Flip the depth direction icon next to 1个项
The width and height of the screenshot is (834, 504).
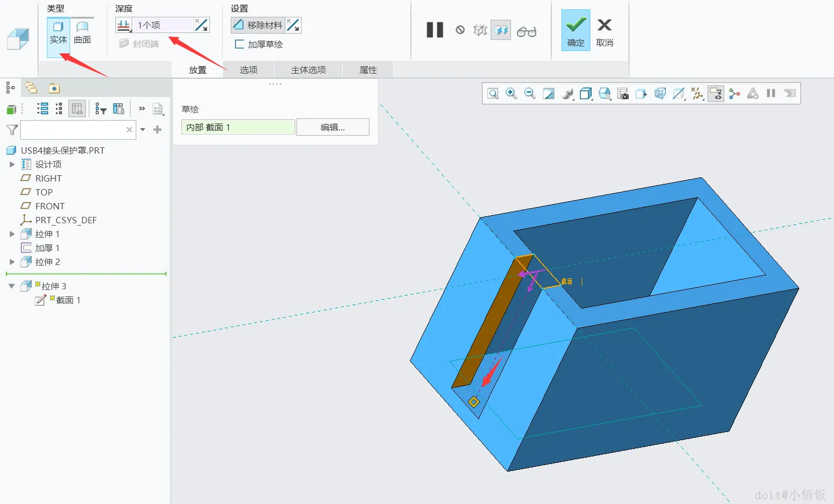[x=201, y=25]
